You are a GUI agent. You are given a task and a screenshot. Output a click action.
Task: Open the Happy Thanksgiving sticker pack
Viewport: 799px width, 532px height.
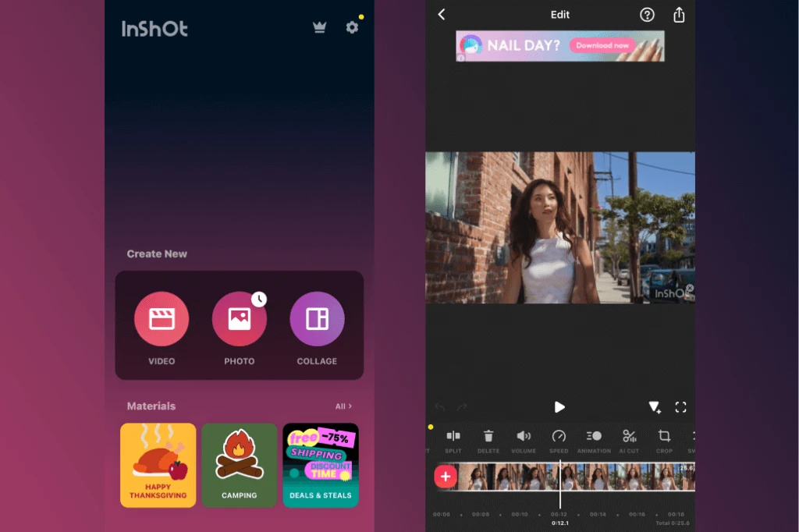tap(158, 465)
